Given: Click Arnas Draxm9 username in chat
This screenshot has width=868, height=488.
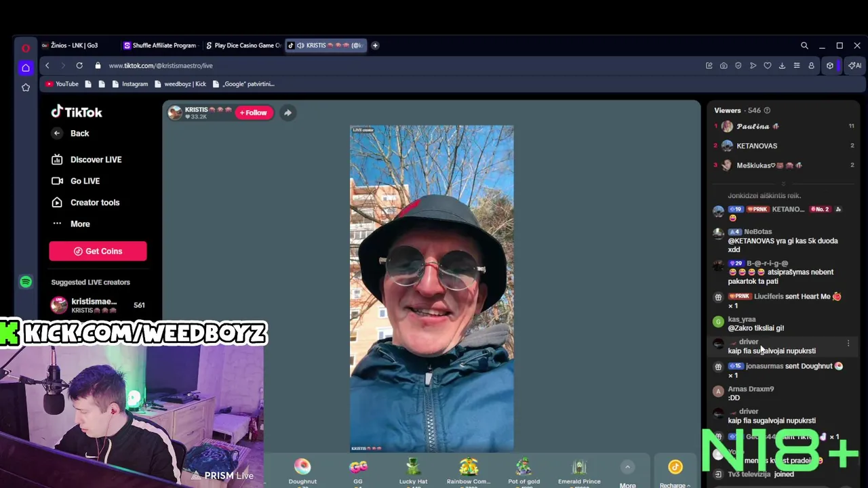Looking at the screenshot, I should [751, 389].
